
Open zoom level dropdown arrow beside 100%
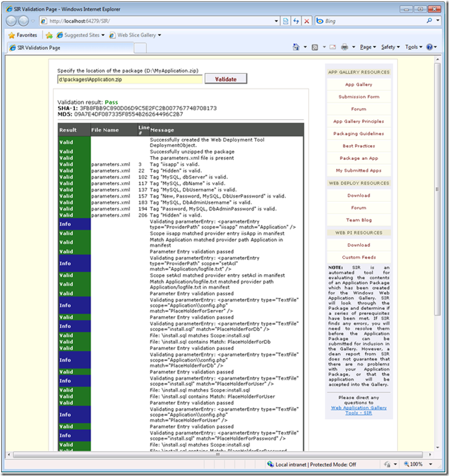430,464
